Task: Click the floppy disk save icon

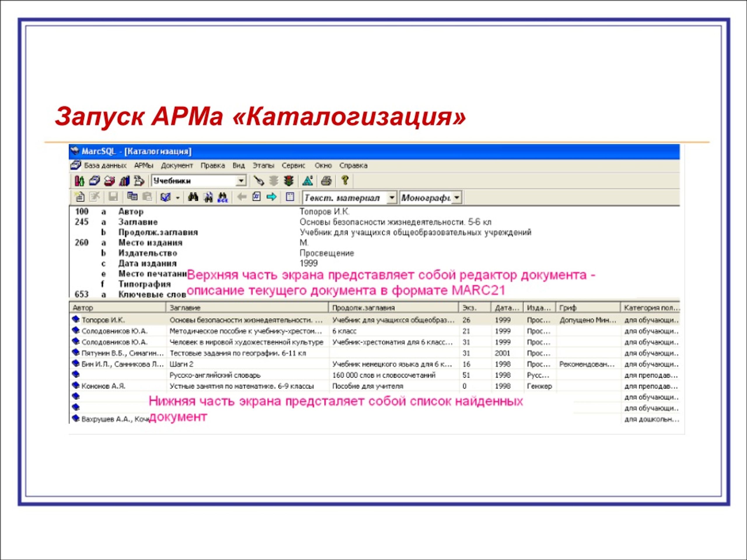Action: pos(113,197)
